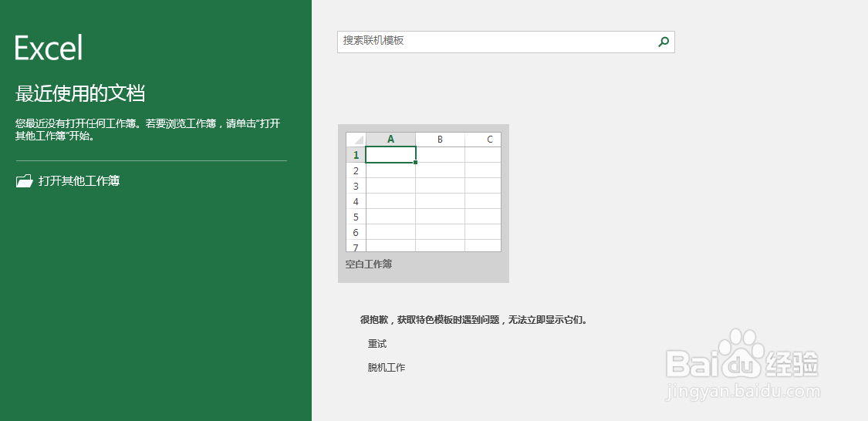The height and width of the screenshot is (421, 868).
Task: Click the search magnifier icon
Action: pyautogui.click(x=664, y=42)
